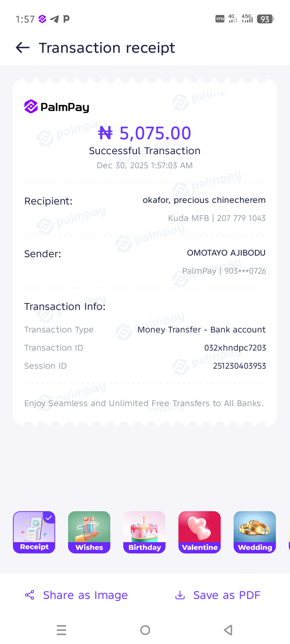
Task: Tap the share icon
Action: 30,595
